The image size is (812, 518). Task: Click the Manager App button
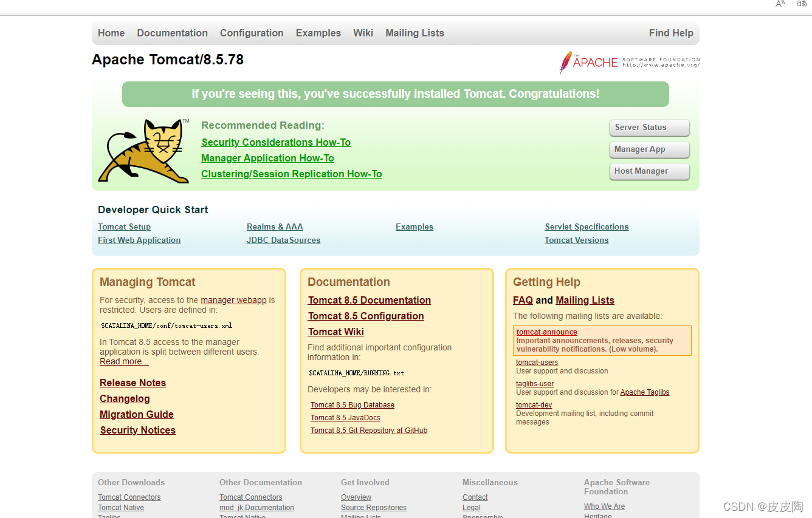click(650, 149)
